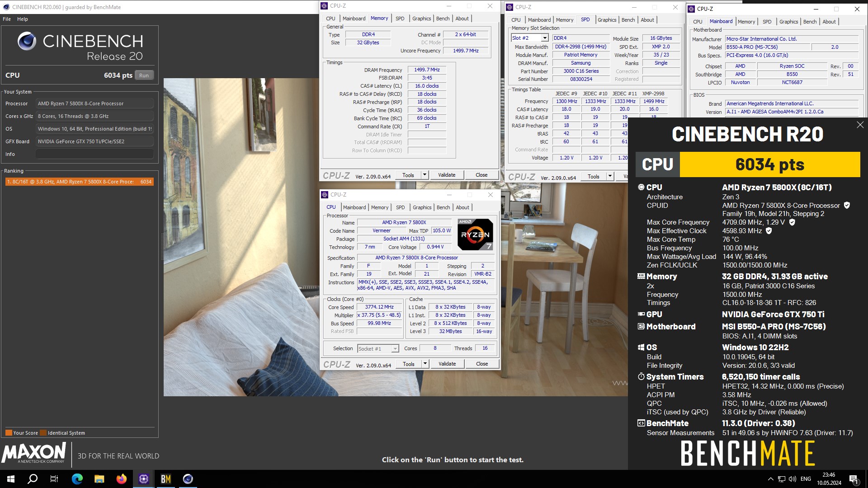
Task: Click Tools button in CPU-Z Memory window
Action: coord(408,175)
